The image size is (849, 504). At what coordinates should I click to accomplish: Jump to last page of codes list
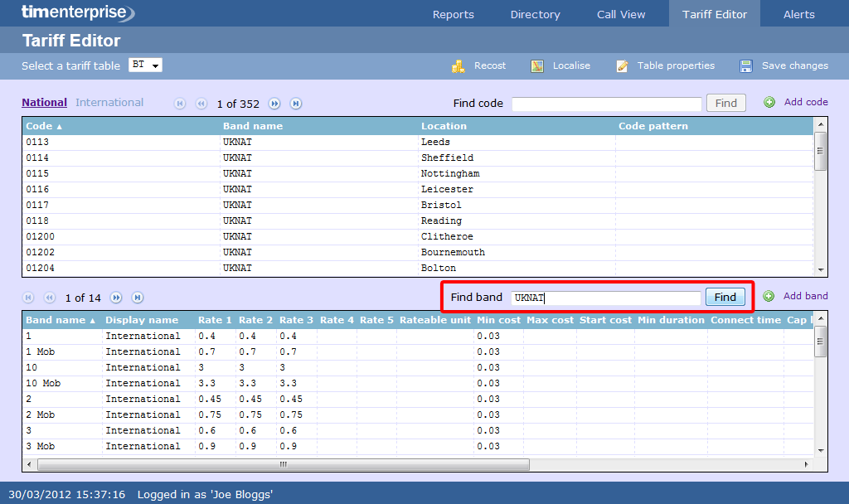pos(295,104)
